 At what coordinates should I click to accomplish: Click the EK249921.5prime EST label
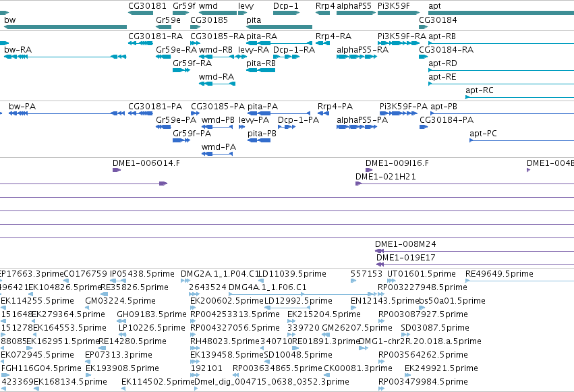point(441,368)
